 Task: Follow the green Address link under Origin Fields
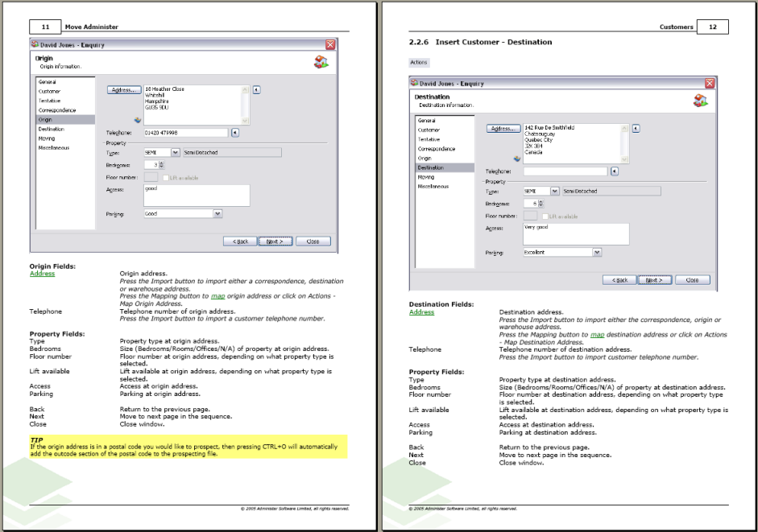42,274
